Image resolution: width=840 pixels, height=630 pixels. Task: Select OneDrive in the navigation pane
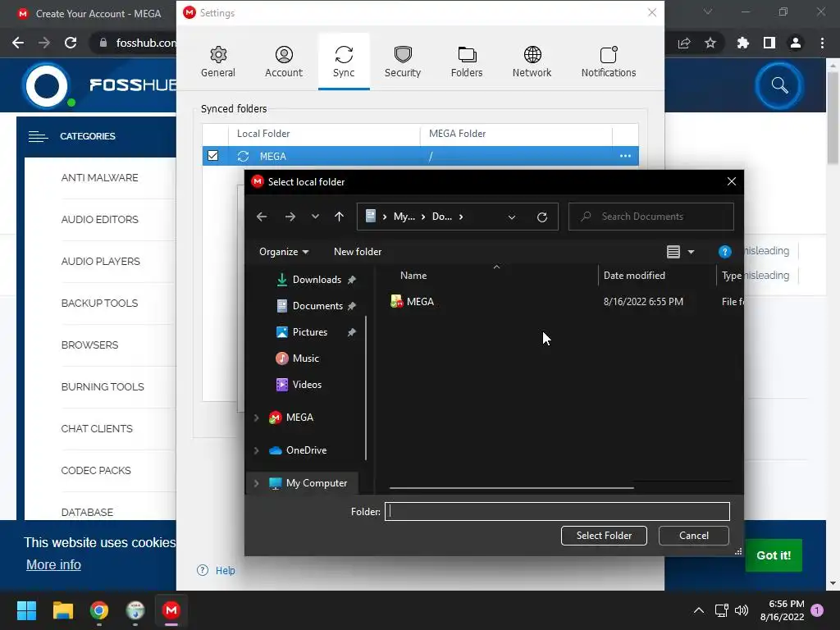(306, 450)
